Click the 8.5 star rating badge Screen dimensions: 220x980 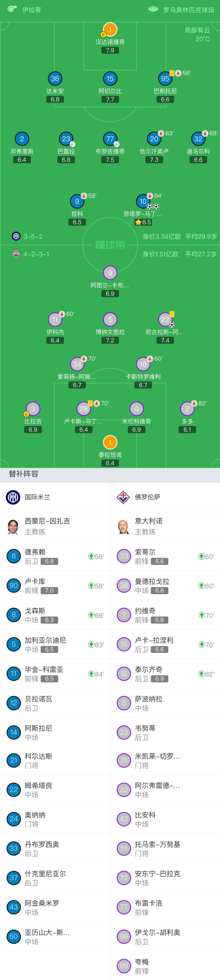[x=143, y=222]
